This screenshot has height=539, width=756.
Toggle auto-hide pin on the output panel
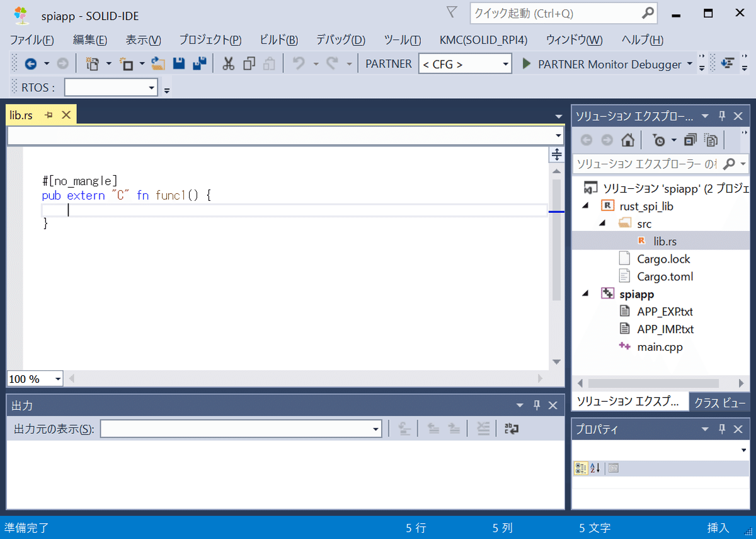click(x=537, y=406)
